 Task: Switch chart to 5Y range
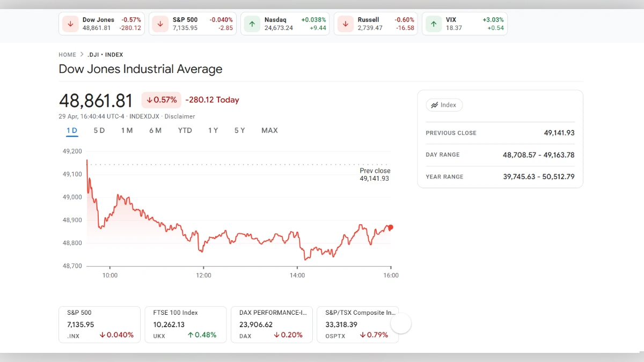(x=240, y=130)
